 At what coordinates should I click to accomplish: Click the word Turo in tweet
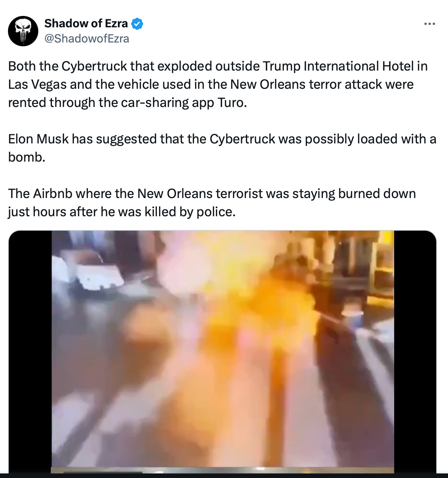pos(230,102)
